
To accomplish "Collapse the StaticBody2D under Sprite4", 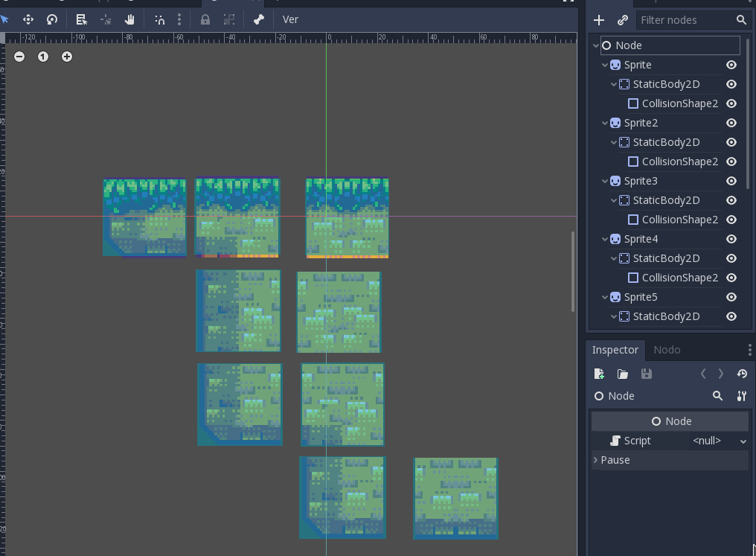I will [615, 258].
